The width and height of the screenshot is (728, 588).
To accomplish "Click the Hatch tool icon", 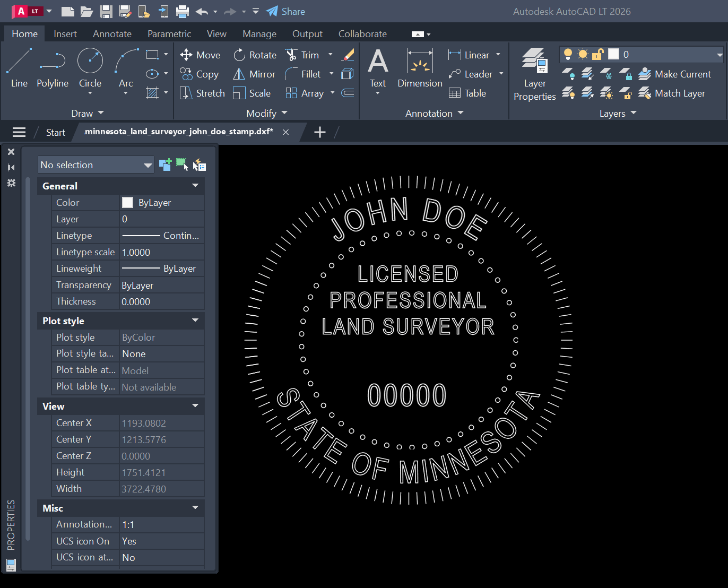I will point(152,93).
